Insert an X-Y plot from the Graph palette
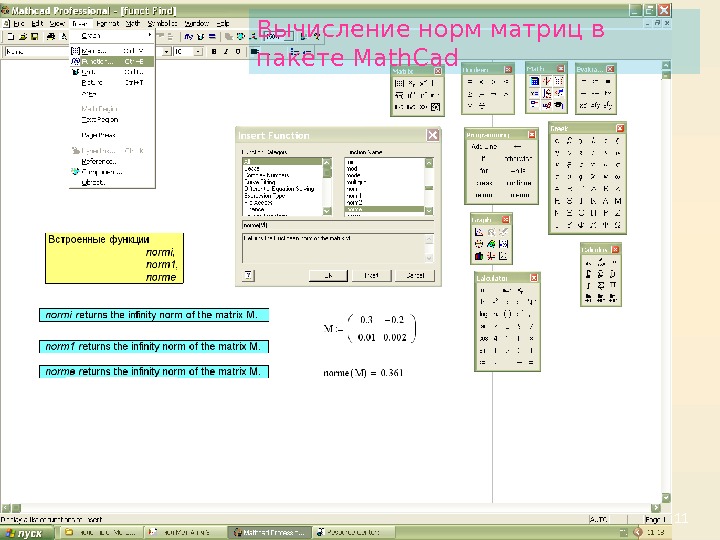 pyautogui.click(x=478, y=232)
